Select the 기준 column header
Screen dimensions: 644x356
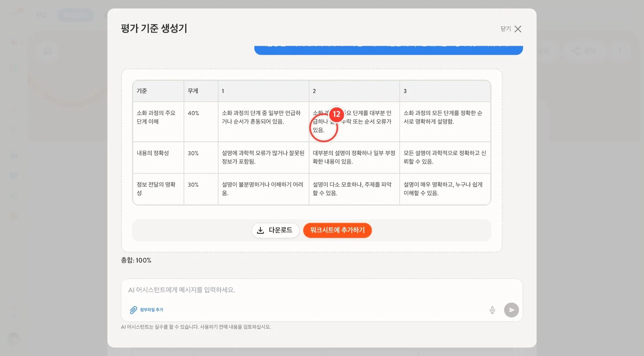point(158,91)
